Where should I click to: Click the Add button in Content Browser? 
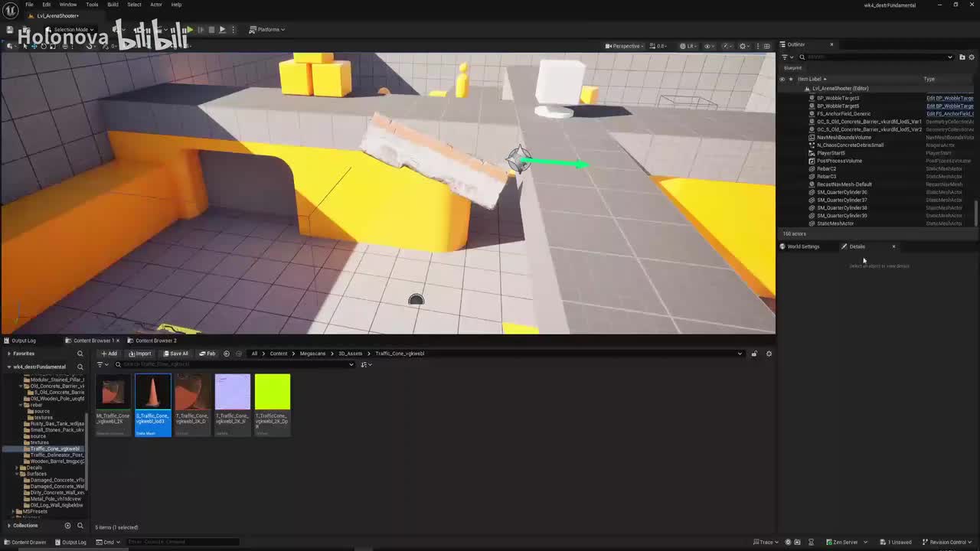pos(109,354)
